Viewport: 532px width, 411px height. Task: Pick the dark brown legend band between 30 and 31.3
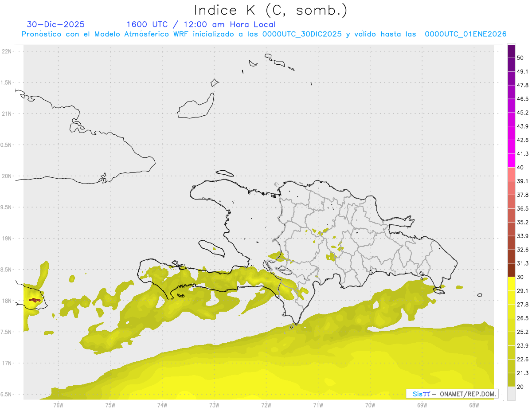click(511, 270)
